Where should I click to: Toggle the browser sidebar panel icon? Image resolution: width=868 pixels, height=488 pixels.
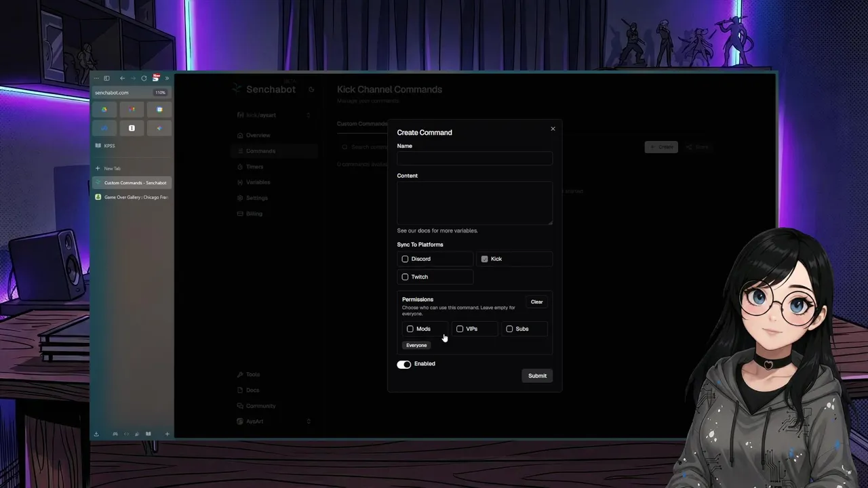[106, 78]
